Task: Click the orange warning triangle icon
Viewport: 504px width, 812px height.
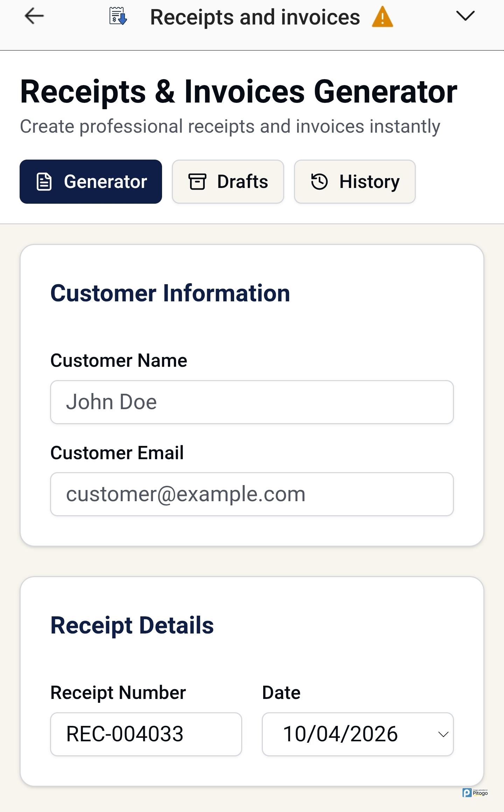Action: coord(382,17)
